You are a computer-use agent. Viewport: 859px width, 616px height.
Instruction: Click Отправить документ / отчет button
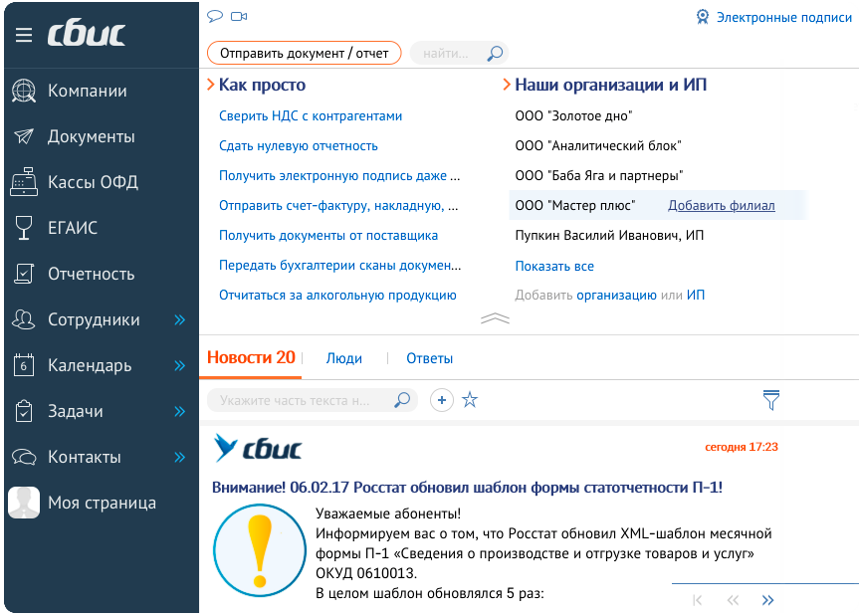point(304,53)
